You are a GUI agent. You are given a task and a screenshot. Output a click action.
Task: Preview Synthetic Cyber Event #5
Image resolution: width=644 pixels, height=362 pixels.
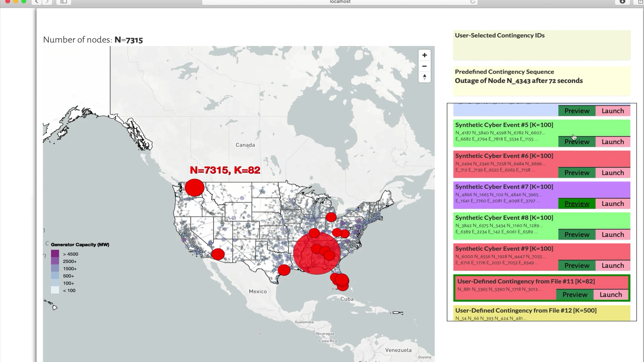click(577, 142)
